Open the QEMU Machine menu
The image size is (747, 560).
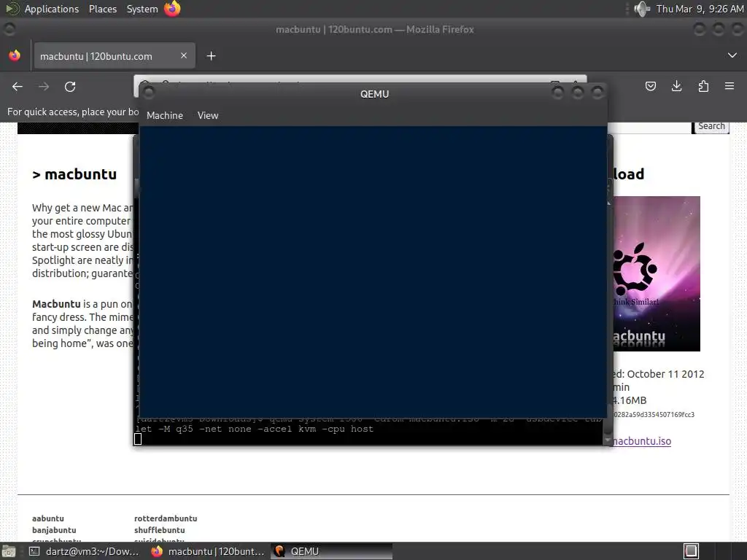[x=164, y=115]
